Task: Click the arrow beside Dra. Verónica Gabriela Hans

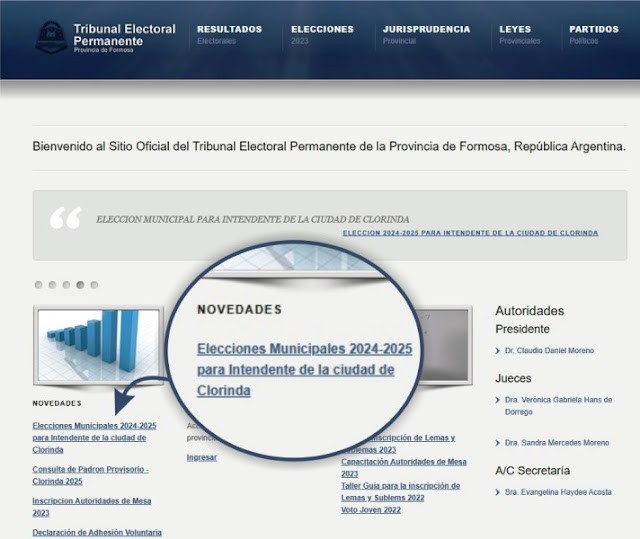Action: (499, 400)
